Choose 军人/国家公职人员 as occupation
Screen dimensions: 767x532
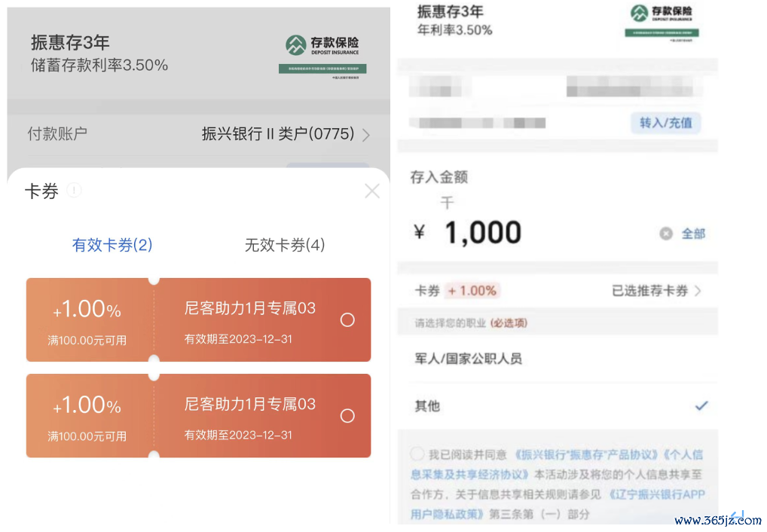(558, 359)
